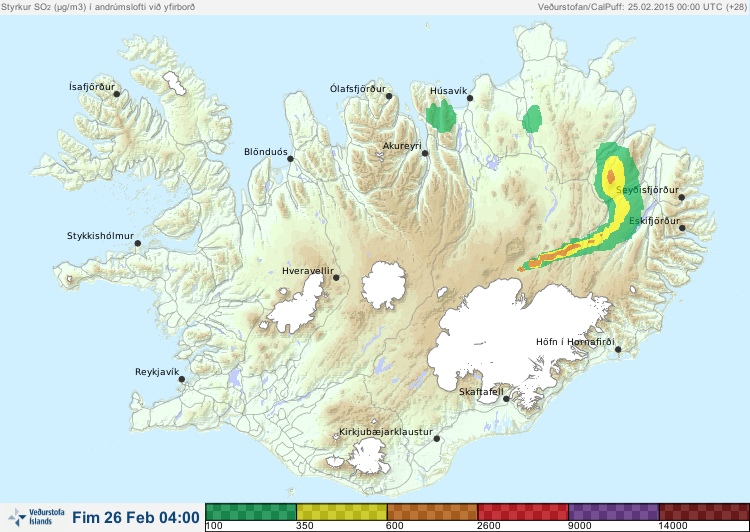The height and width of the screenshot is (532, 750).
Task: Click the Blönduós marker dot
Action: (x=290, y=159)
